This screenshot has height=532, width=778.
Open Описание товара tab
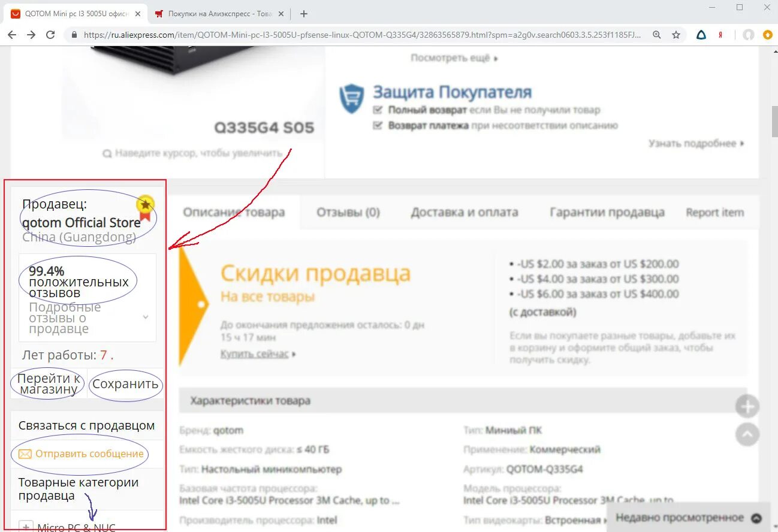pyautogui.click(x=234, y=212)
